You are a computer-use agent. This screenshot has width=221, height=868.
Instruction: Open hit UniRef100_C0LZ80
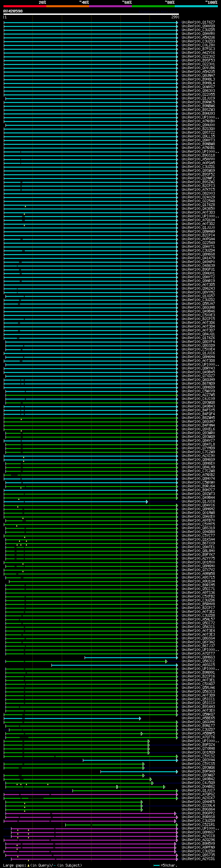(x=198, y=45)
